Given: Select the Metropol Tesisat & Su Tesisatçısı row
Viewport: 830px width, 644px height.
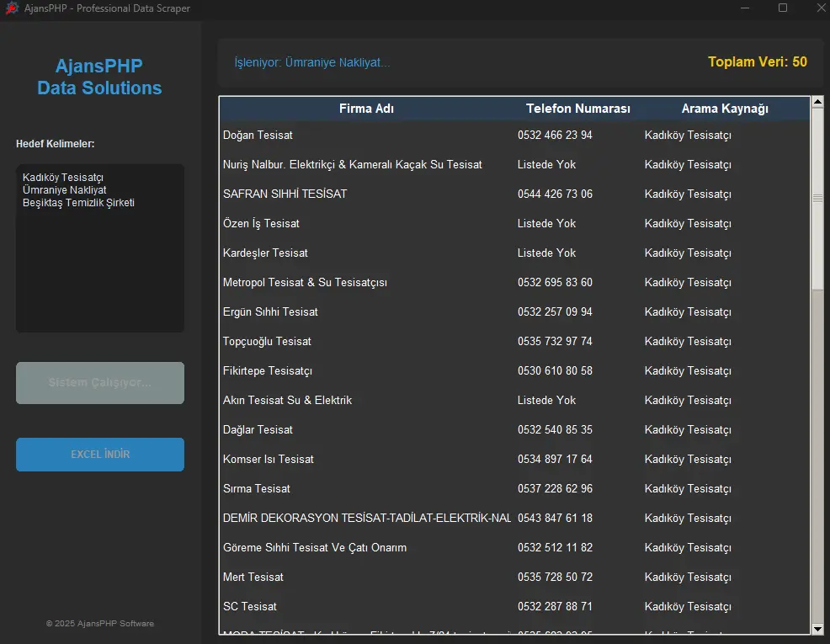Looking at the screenshot, I should (305, 283).
